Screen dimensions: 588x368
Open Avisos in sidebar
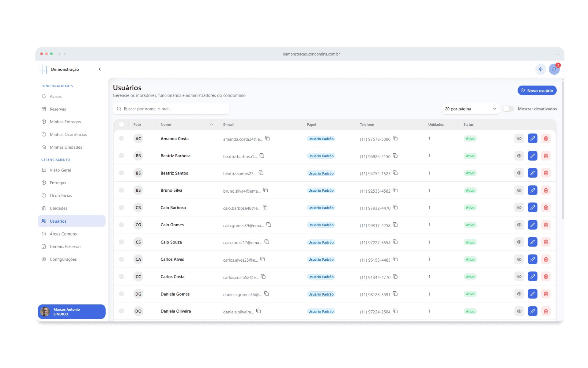click(x=71, y=96)
